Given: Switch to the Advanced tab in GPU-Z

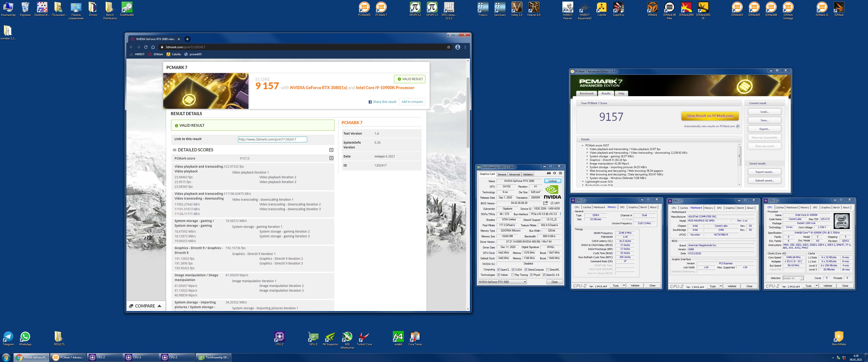Looking at the screenshot, I should (x=514, y=174).
